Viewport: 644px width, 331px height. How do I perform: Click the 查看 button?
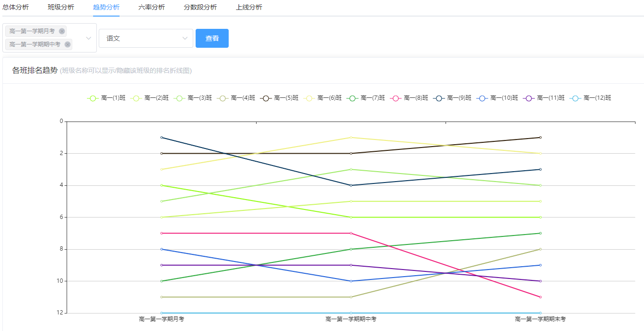212,38
